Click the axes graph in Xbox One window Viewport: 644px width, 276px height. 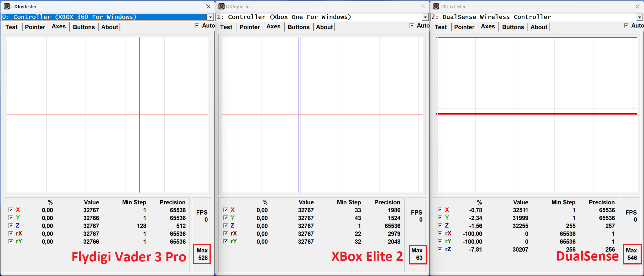(322, 115)
